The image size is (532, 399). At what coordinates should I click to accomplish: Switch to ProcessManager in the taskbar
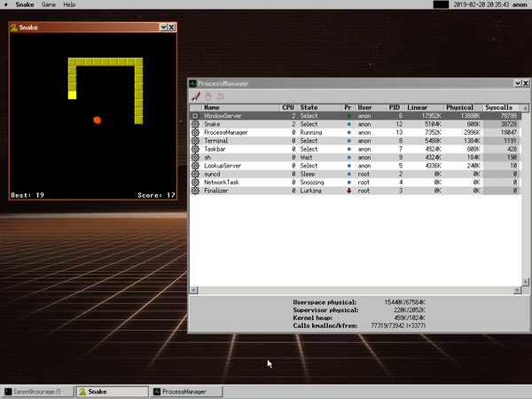(x=186, y=392)
